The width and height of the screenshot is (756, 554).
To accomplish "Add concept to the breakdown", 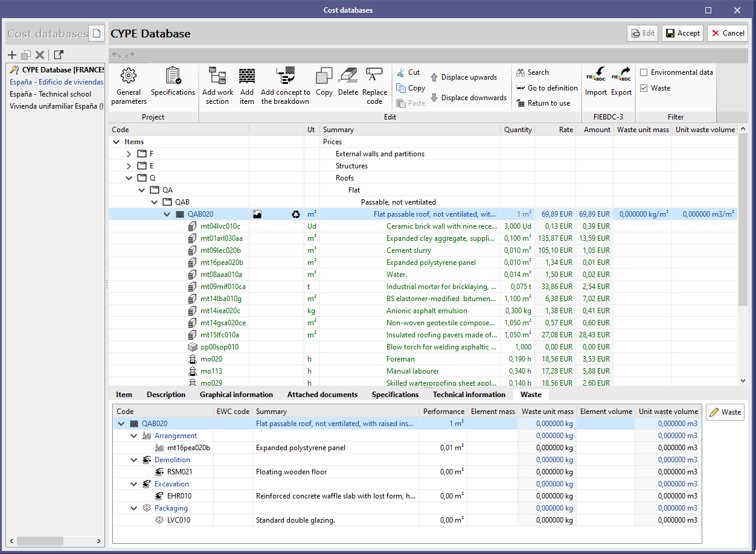I will click(286, 86).
